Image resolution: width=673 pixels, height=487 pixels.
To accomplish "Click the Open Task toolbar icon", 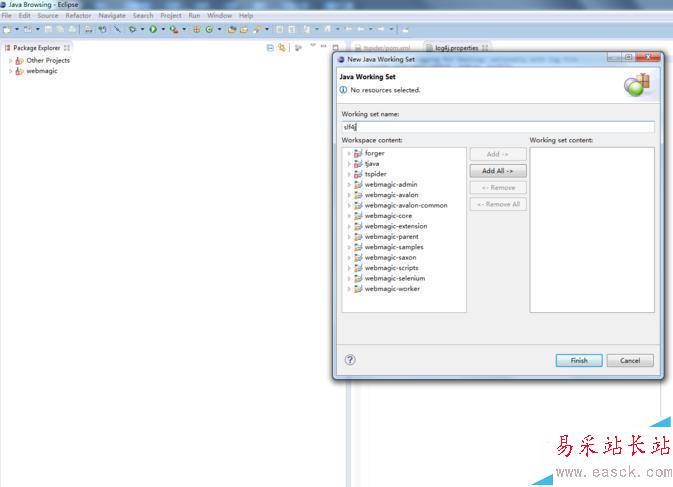I will pos(244,29).
